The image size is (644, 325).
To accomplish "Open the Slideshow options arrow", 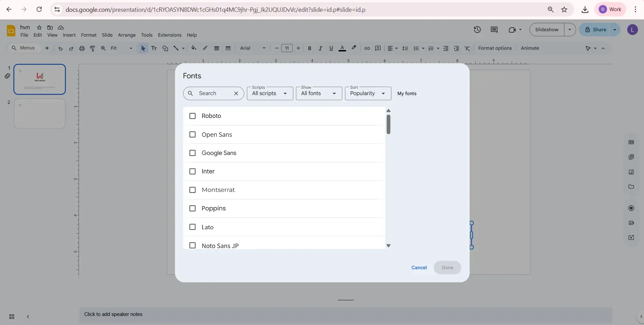I will point(570,30).
